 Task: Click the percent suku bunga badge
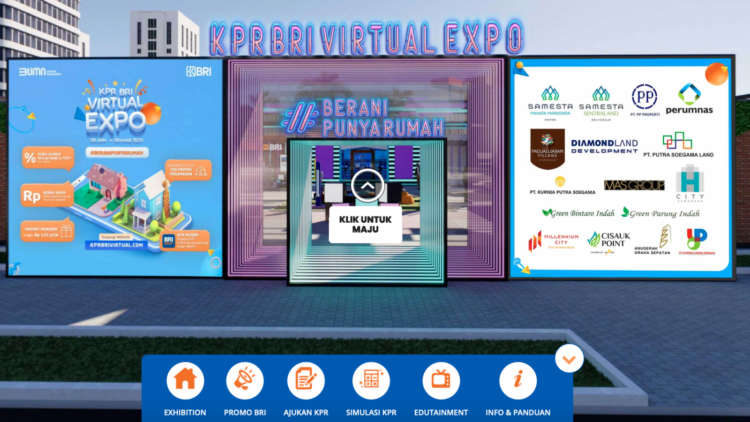pos(48,158)
